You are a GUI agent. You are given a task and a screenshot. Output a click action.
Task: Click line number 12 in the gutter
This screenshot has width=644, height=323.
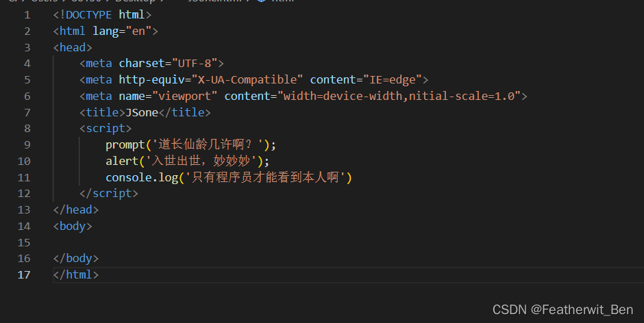pos(24,193)
